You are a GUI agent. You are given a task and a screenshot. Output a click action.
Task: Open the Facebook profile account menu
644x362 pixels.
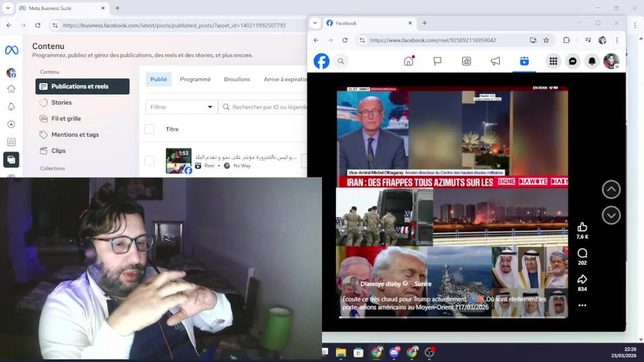pyautogui.click(x=611, y=61)
